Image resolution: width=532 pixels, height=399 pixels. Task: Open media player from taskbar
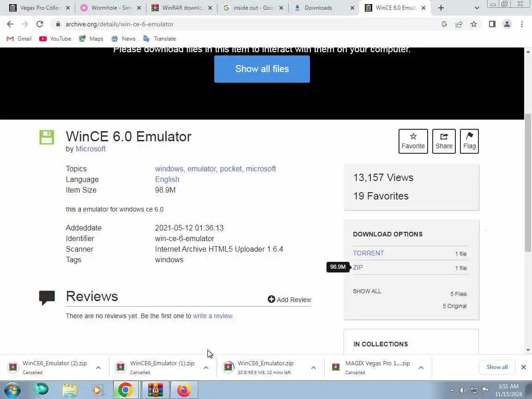point(97,390)
